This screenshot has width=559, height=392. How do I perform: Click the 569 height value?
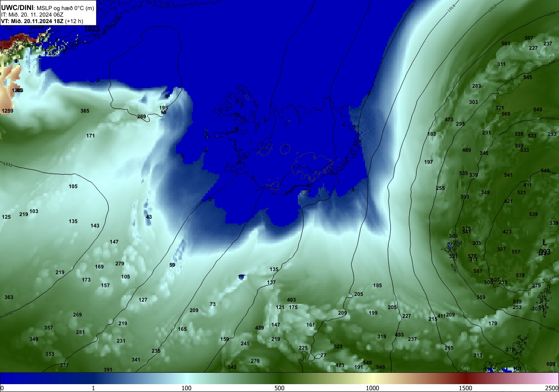click(x=506, y=114)
